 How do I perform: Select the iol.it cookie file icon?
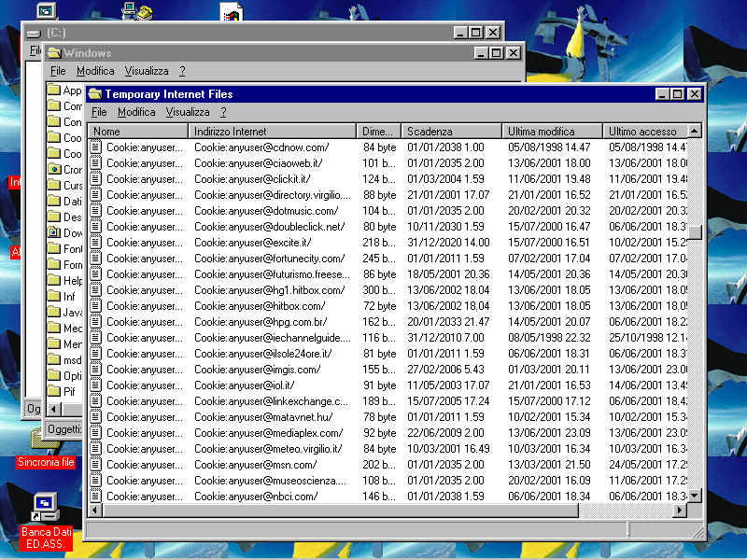tap(96, 385)
